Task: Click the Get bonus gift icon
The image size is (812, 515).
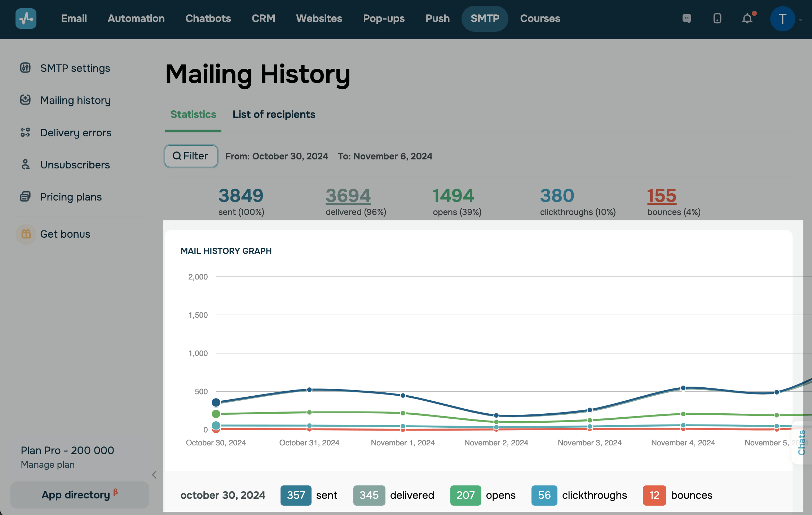Action: tap(26, 234)
